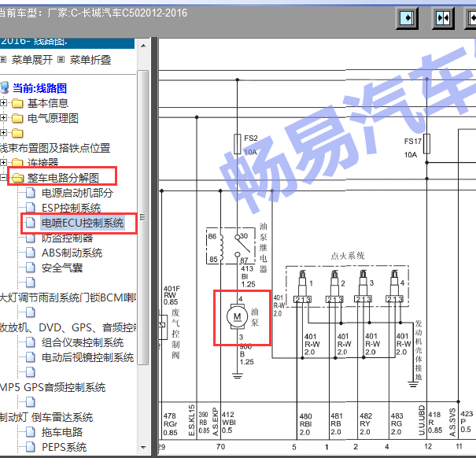Open the 电气原理图 folder icon
The image size is (476, 458).
pyautogui.click(x=17, y=118)
